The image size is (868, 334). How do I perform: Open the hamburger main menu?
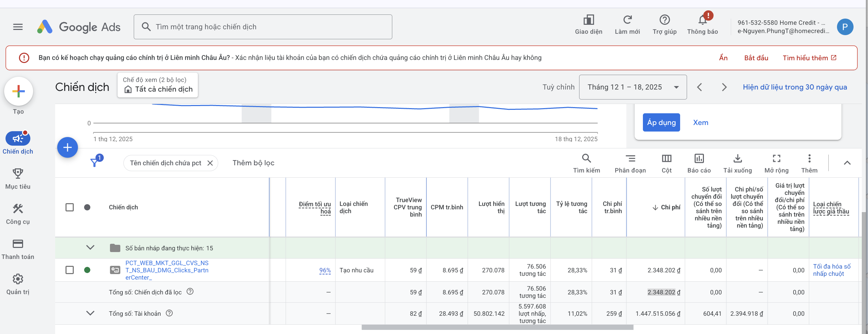point(18,27)
